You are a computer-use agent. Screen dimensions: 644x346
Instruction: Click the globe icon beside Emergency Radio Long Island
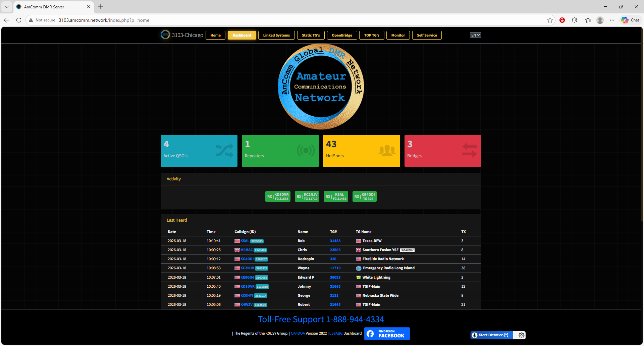coord(358,268)
